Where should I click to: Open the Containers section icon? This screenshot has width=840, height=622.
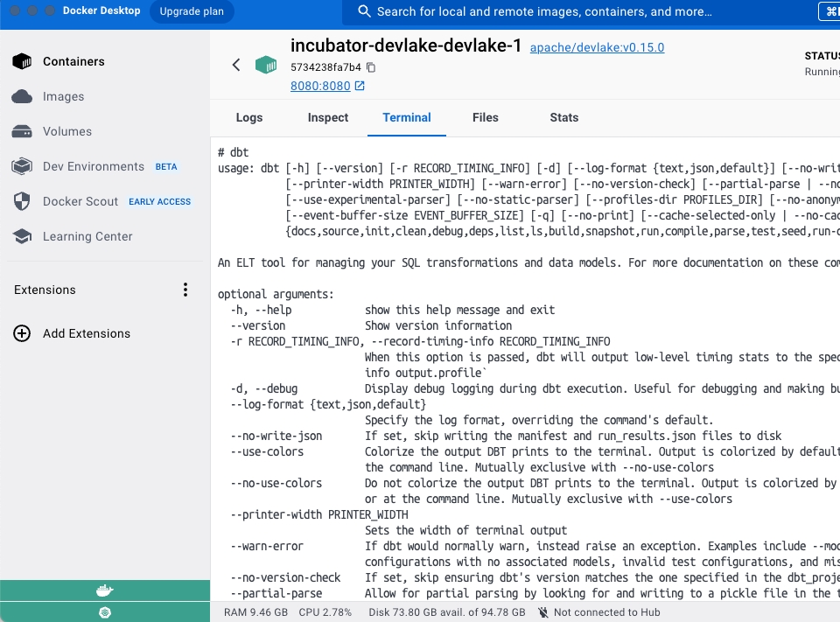22,61
